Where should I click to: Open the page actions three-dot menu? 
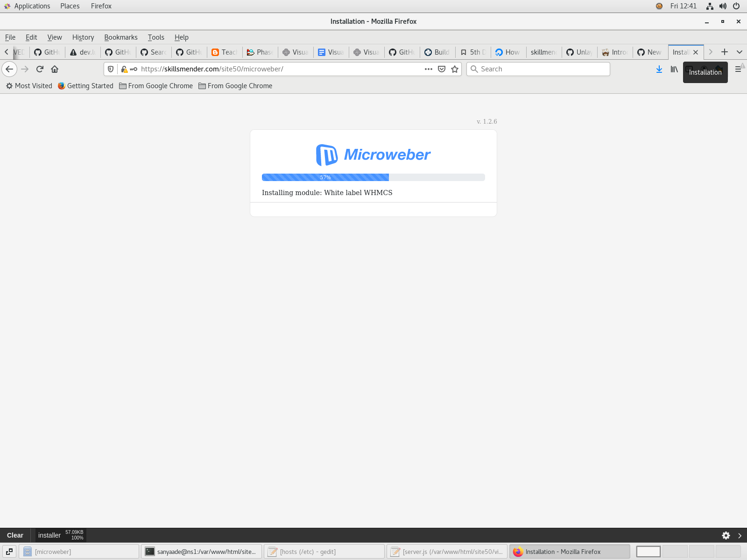click(x=428, y=69)
